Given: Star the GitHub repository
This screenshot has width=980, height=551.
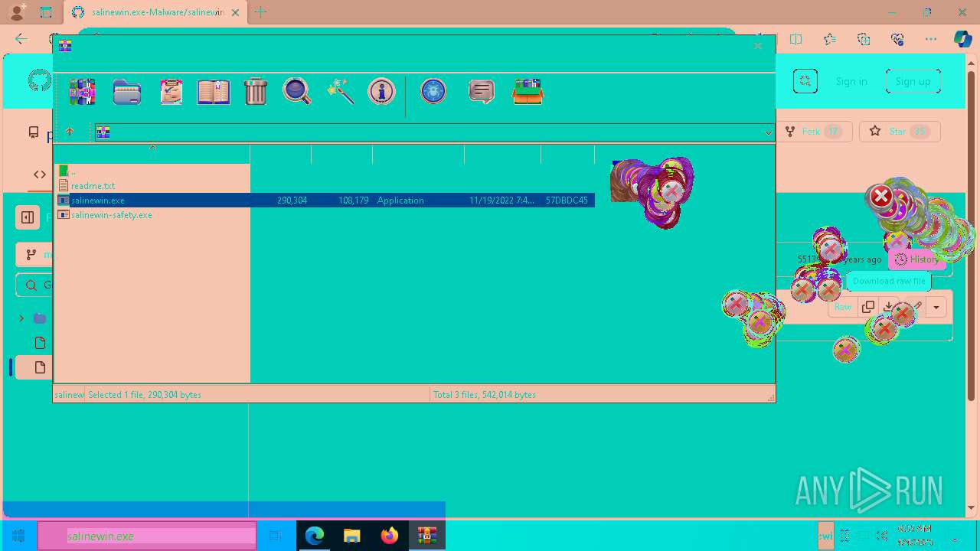Looking at the screenshot, I should 900,132.
